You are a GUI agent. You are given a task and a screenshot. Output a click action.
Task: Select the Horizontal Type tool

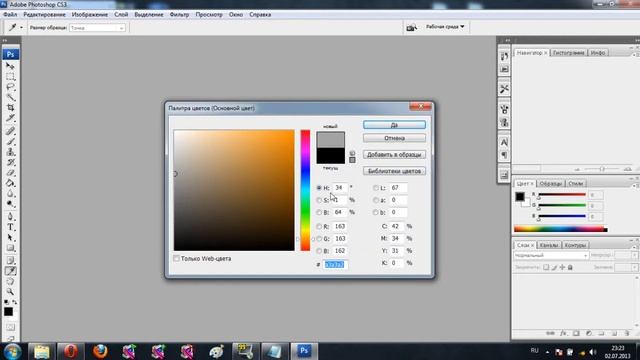click(x=10, y=227)
